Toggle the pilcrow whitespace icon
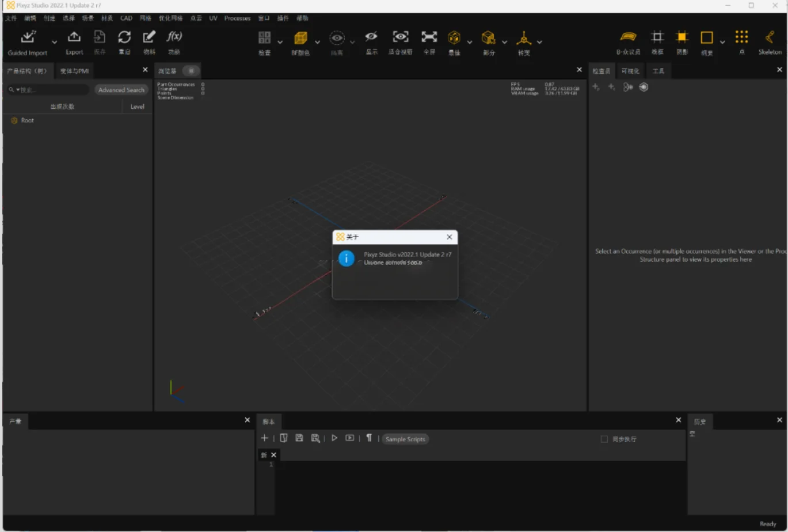Viewport: 788px width, 532px height. 369,438
